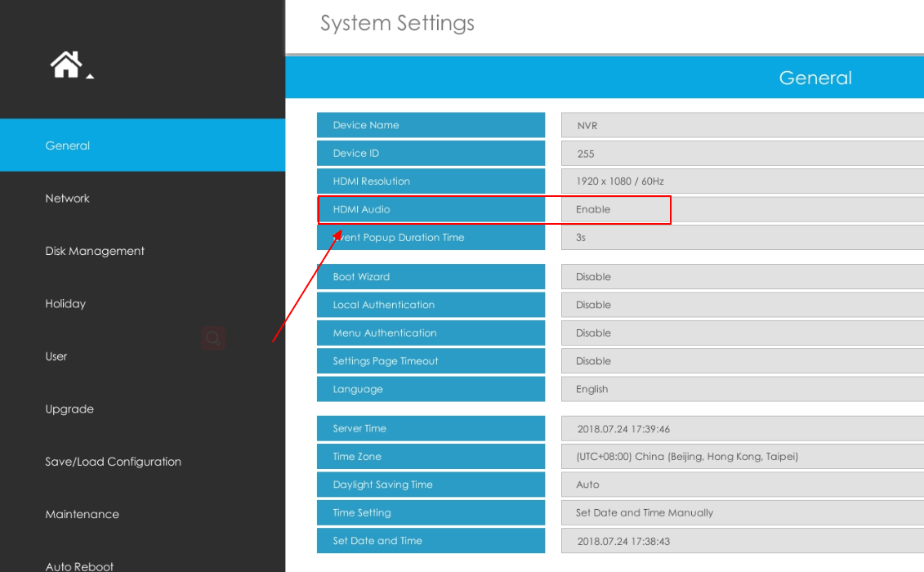The height and width of the screenshot is (572, 924).
Task: Select the General menu item
Action: click(x=68, y=145)
